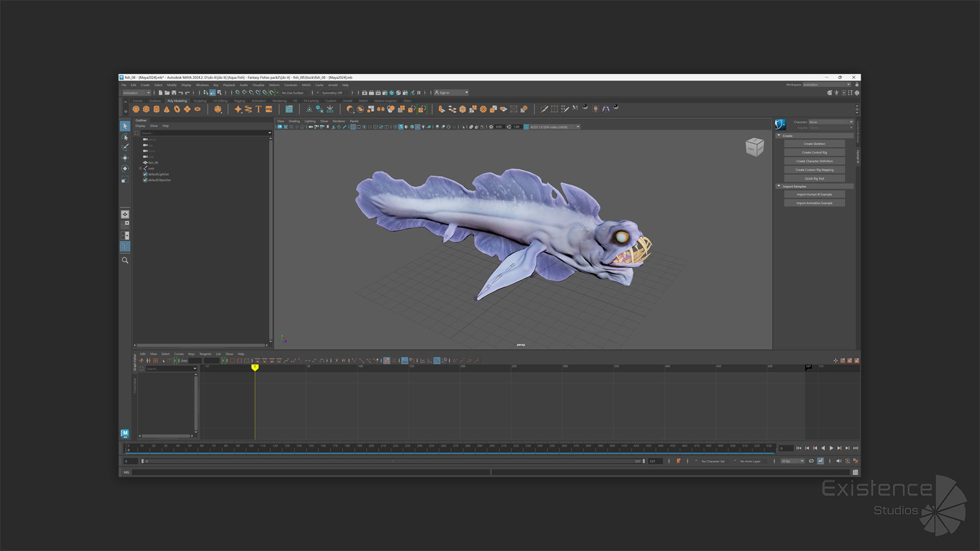Toggle Auto Keyframe icon
The height and width of the screenshot is (551, 980).
click(x=848, y=461)
